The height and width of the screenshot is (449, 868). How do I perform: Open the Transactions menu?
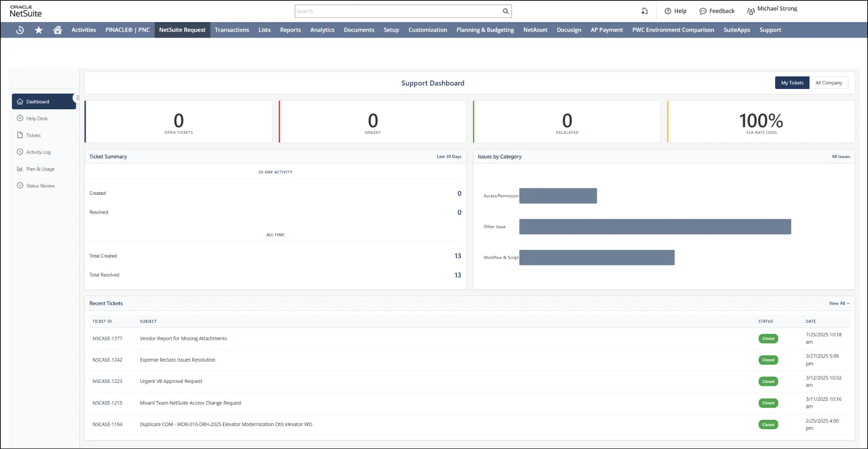(232, 30)
